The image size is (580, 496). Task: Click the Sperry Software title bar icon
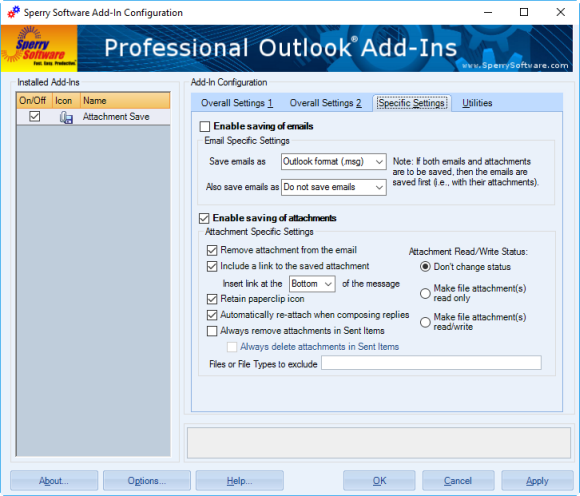(14, 12)
